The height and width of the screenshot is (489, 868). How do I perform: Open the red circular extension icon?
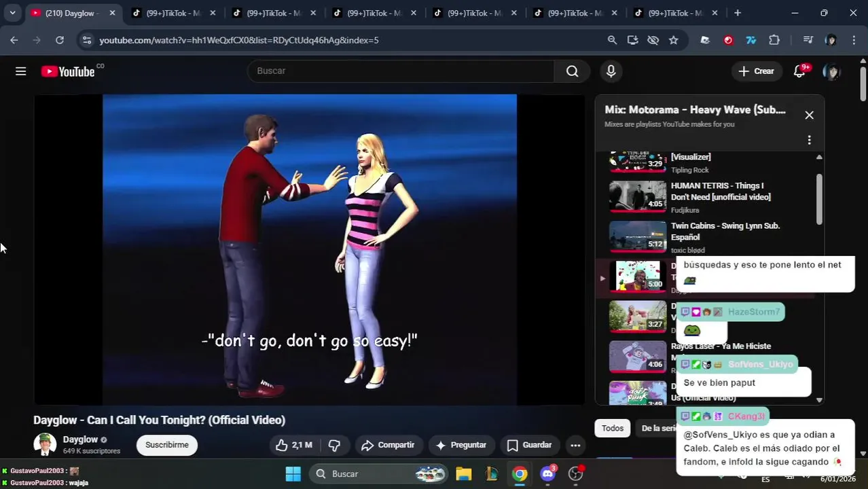[728, 40]
